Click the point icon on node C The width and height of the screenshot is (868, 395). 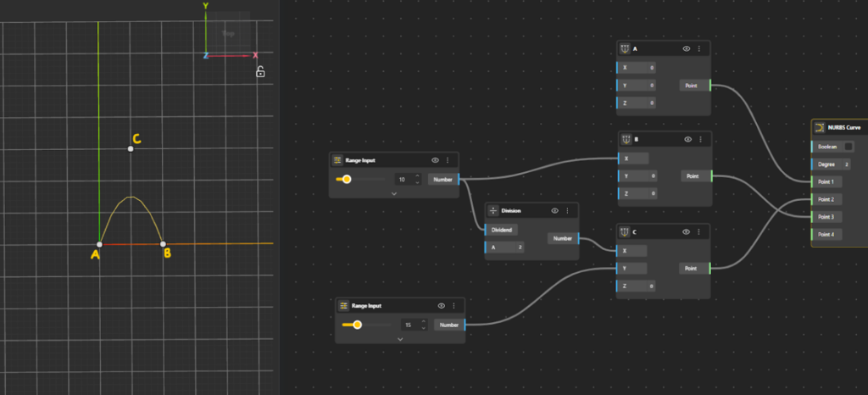point(625,231)
